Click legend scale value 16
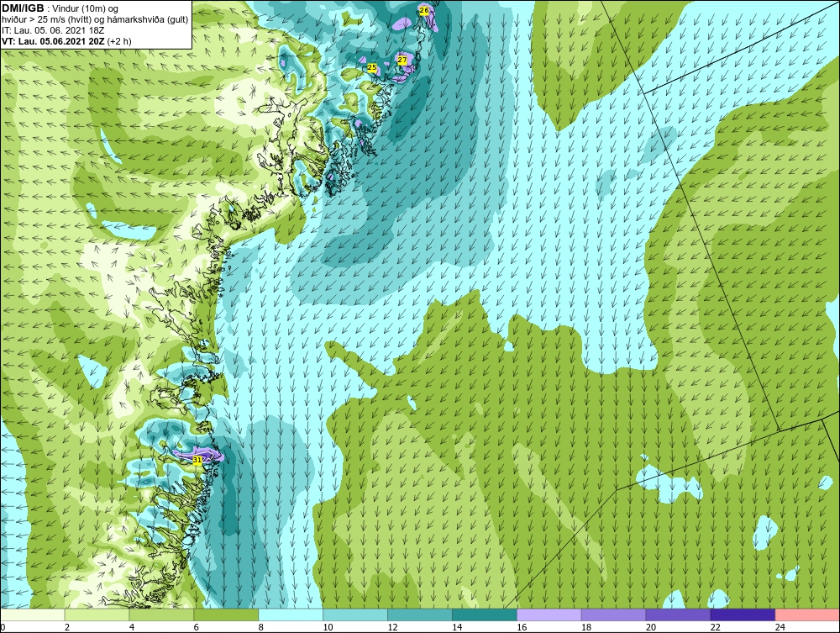 coord(522,627)
